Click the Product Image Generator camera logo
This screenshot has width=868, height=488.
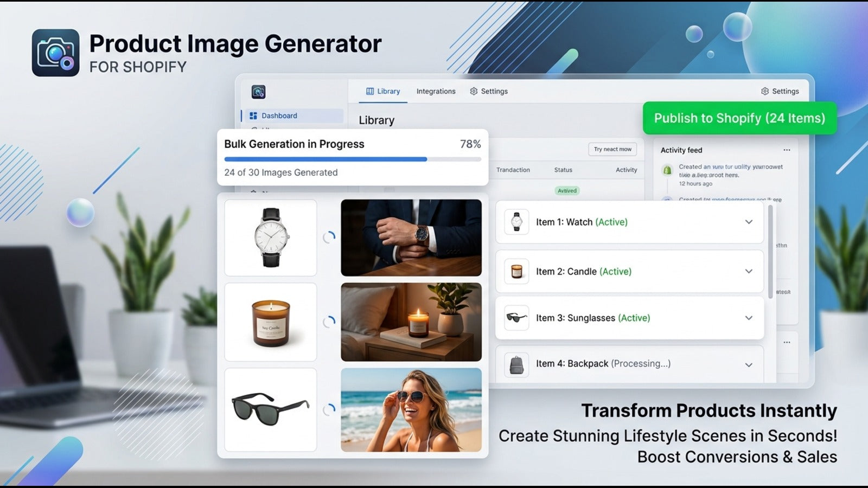click(x=55, y=53)
